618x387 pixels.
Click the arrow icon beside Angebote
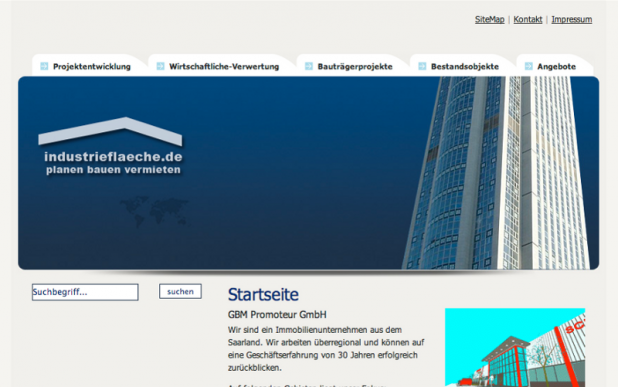tap(529, 66)
